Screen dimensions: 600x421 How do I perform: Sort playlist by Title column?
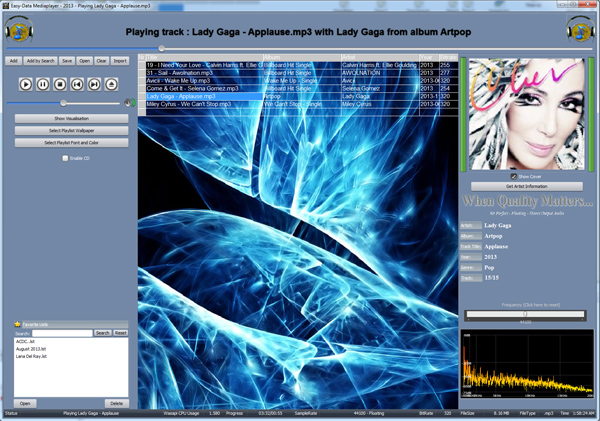(204, 57)
